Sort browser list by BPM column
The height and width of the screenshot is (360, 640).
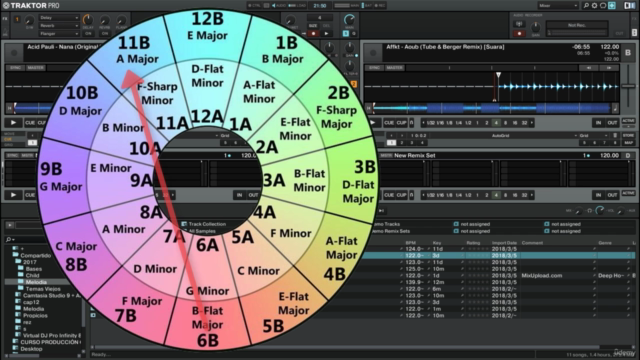(x=410, y=243)
